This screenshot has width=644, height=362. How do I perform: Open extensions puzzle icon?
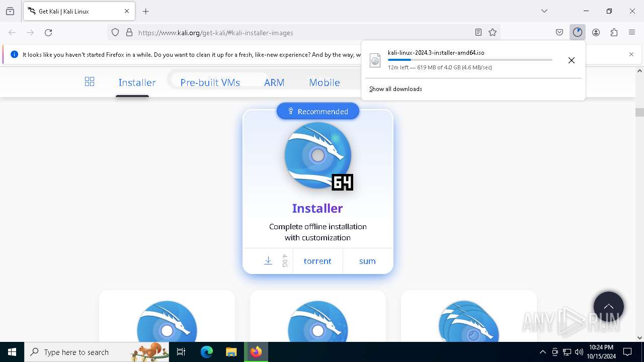click(x=614, y=33)
